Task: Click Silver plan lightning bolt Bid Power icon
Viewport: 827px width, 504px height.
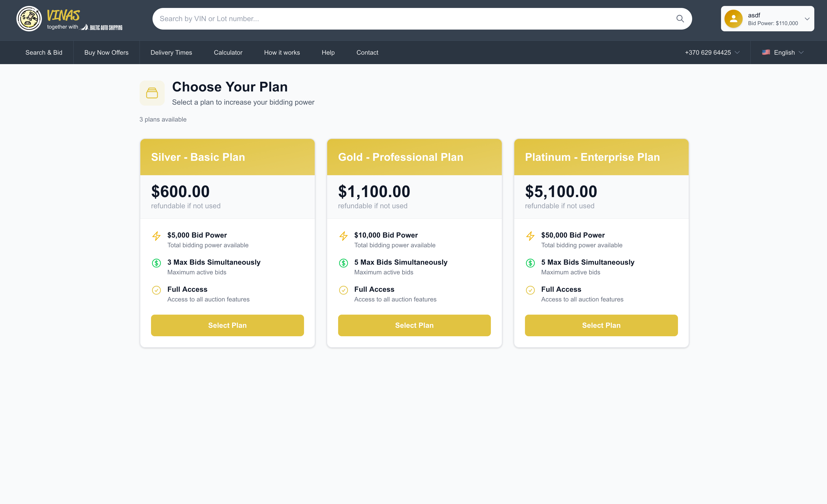Action: (x=156, y=236)
